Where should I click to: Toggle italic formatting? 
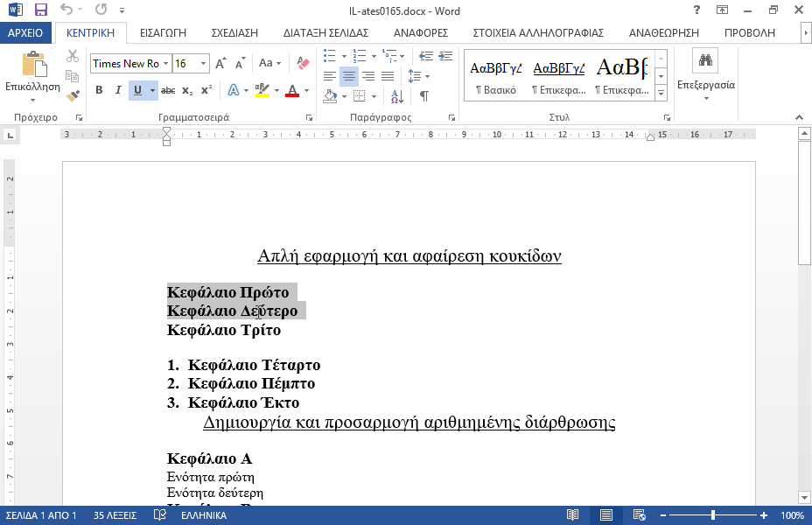click(118, 91)
